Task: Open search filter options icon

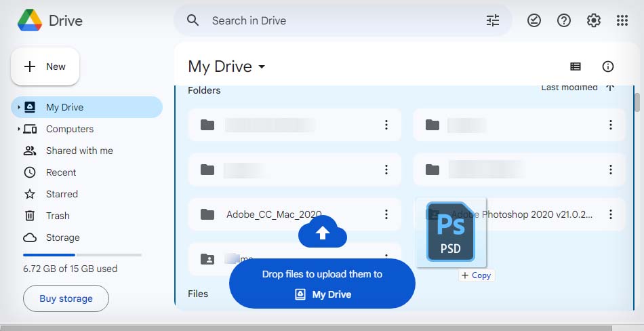Action: click(493, 20)
